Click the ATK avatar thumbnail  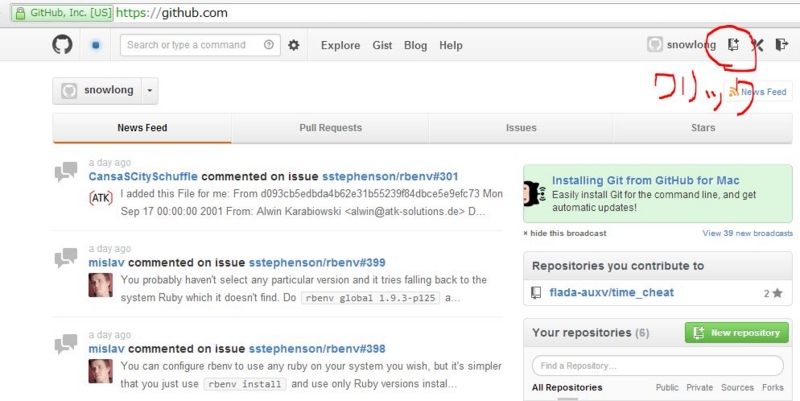101,198
